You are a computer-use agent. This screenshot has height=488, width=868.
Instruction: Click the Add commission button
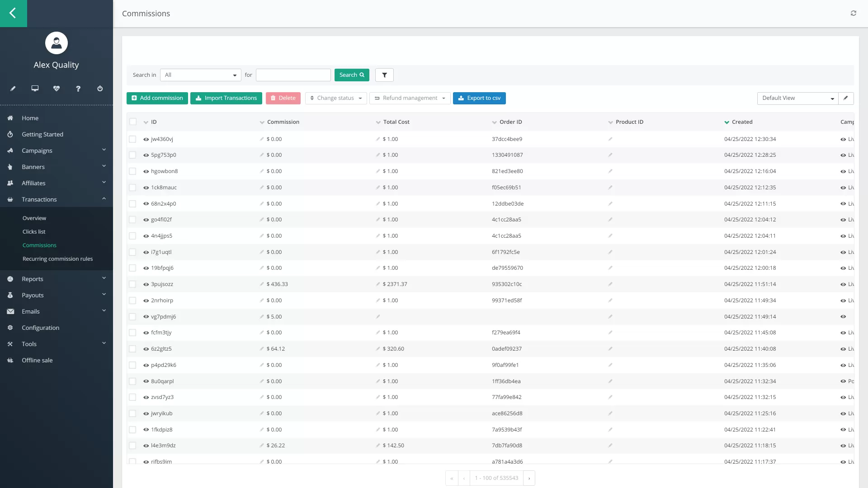[x=157, y=98]
